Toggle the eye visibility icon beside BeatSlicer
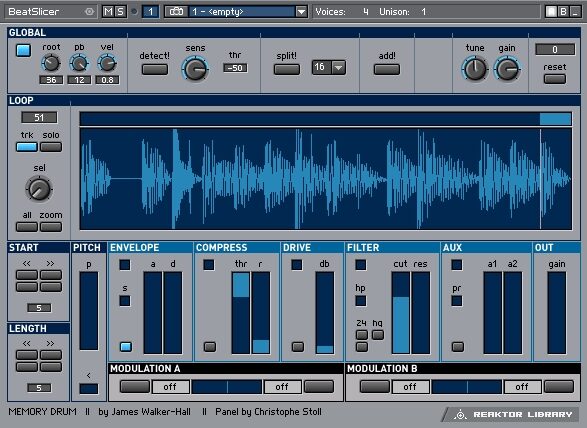Screen dimensions: 587x428 click(89, 12)
